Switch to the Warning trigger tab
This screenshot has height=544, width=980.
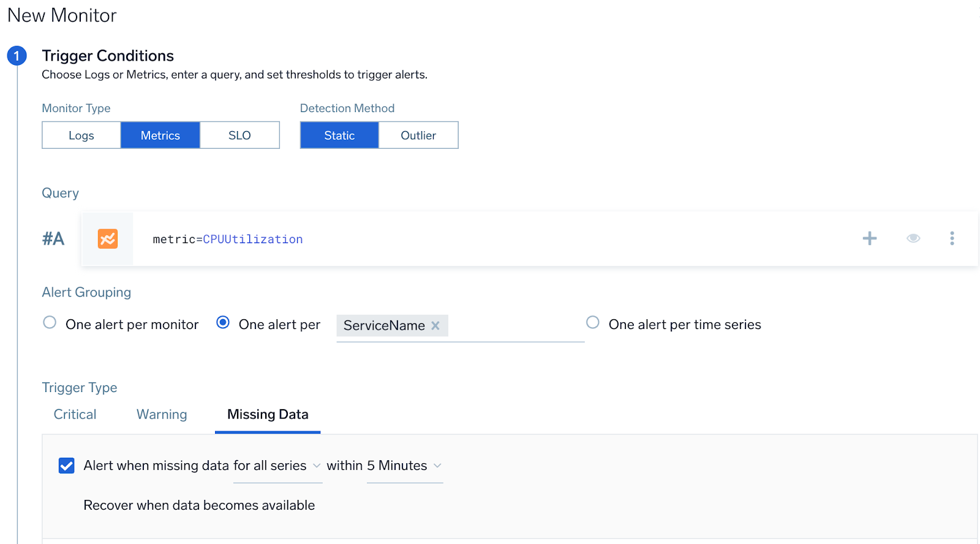tap(162, 415)
